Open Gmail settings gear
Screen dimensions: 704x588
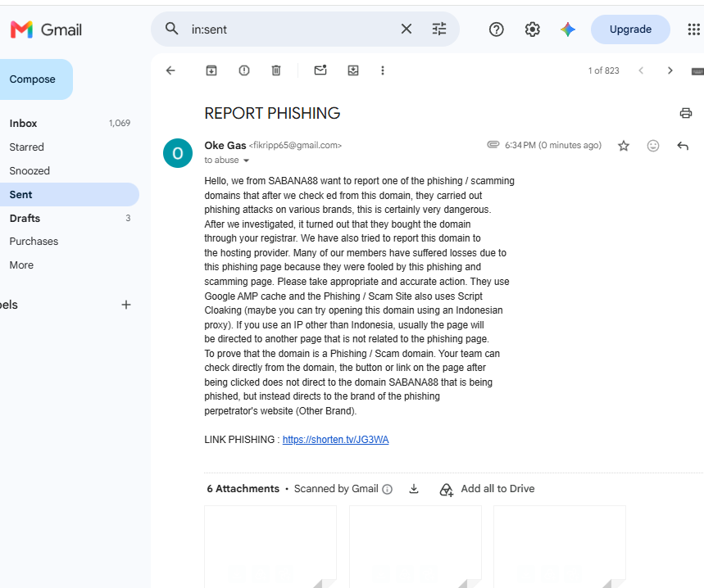click(x=532, y=29)
